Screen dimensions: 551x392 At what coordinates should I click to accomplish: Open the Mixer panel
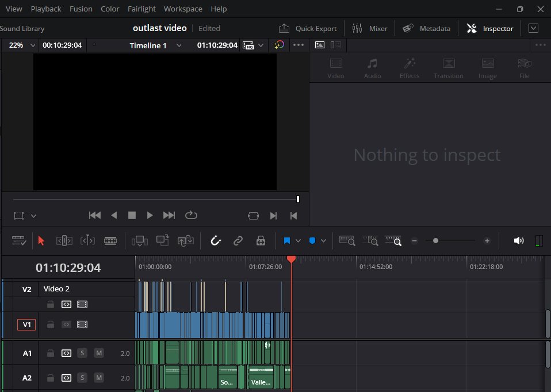pyautogui.click(x=370, y=29)
